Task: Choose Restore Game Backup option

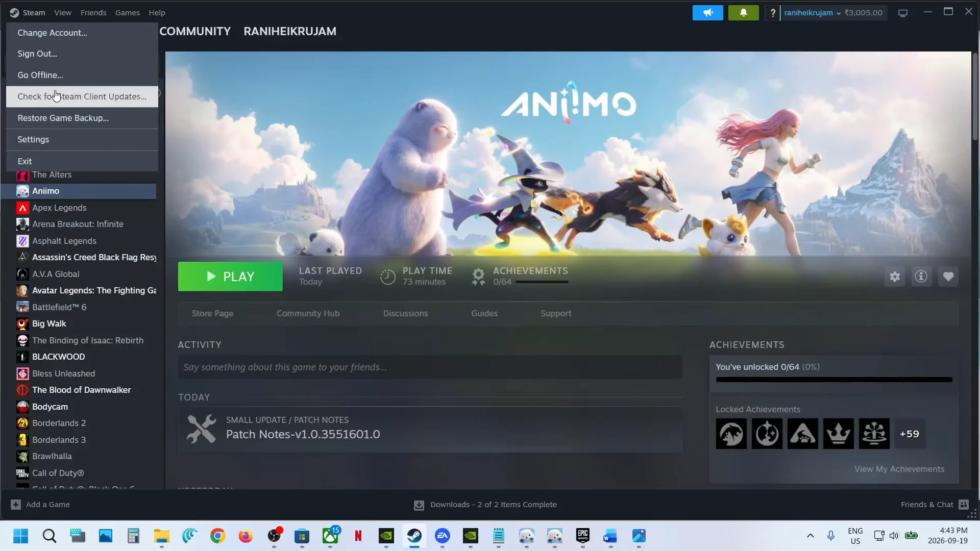Action: (82, 118)
